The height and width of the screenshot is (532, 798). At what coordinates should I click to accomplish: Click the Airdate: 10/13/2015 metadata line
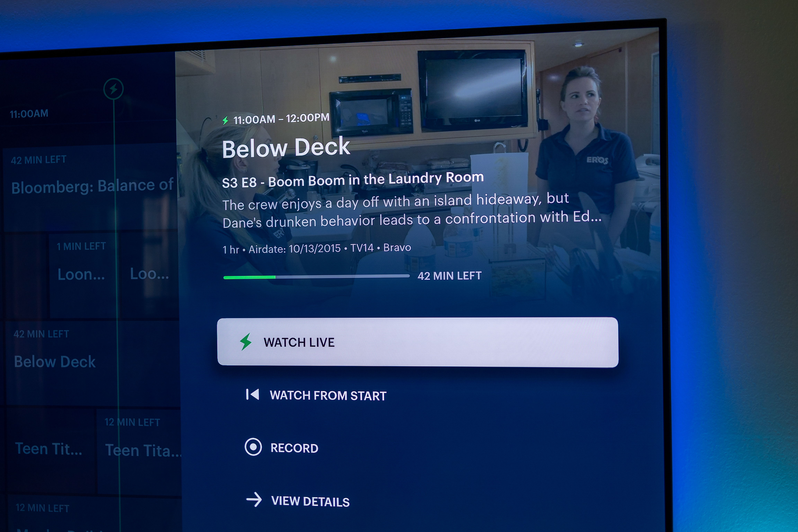click(316, 248)
